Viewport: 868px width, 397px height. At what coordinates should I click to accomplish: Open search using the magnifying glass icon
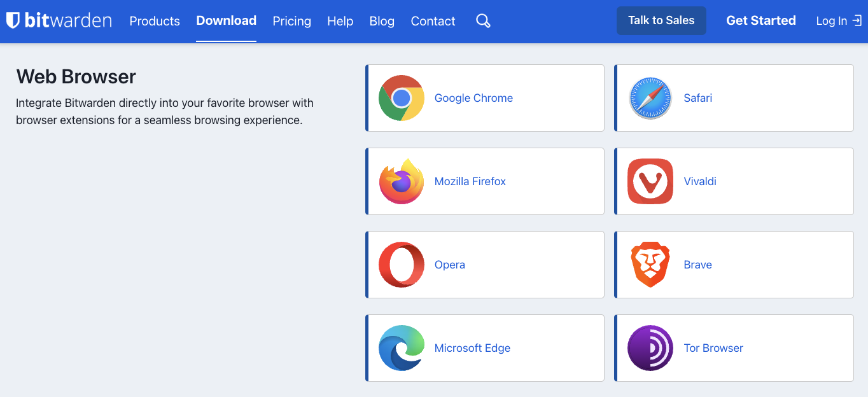483,21
